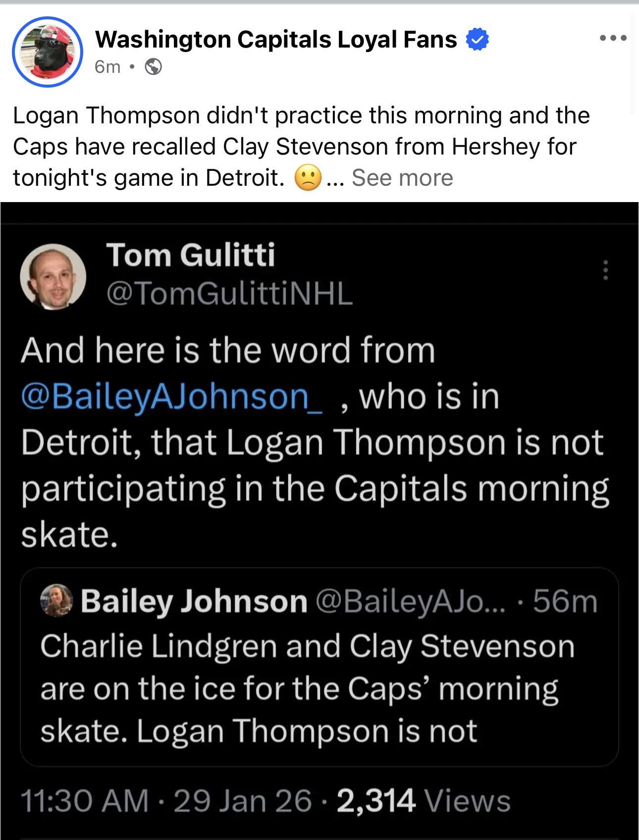Open the @TomGulittiNHL handle
Image resolution: width=639 pixels, height=840 pixels.
pos(229,294)
